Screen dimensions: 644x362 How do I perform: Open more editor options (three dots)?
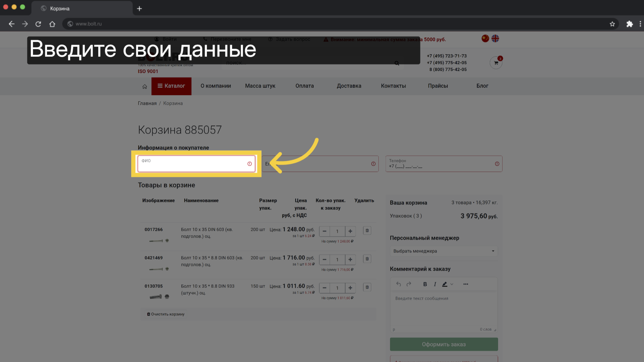point(466,284)
